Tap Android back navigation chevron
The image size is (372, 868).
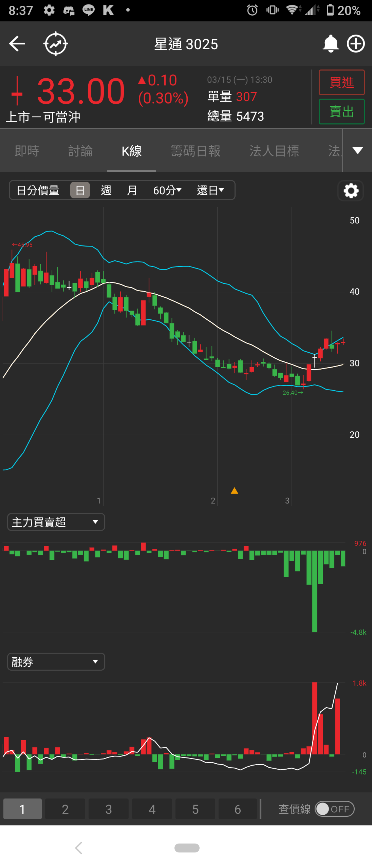click(79, 847)
